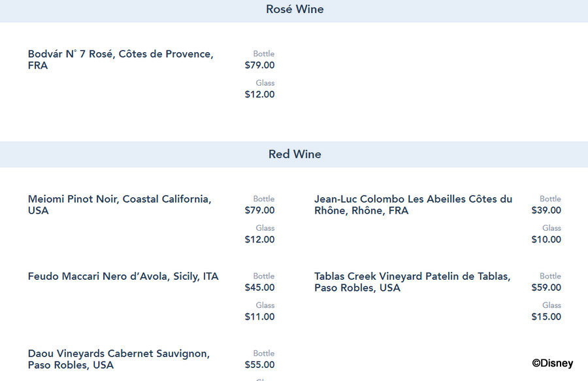The image size is (588, 381).
Task: Click Tablas Creek $15.00 glass price
Action: point(546,317)
